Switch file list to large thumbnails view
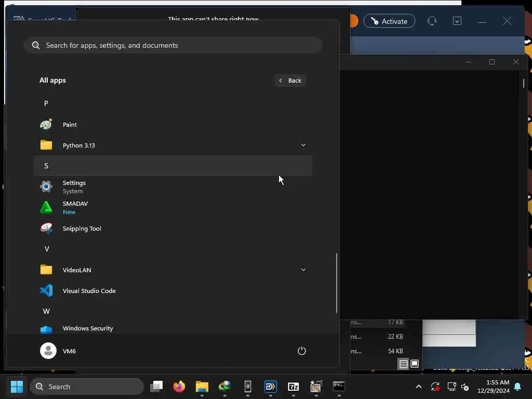Screen dimensions: 532x399 (415, 364)
